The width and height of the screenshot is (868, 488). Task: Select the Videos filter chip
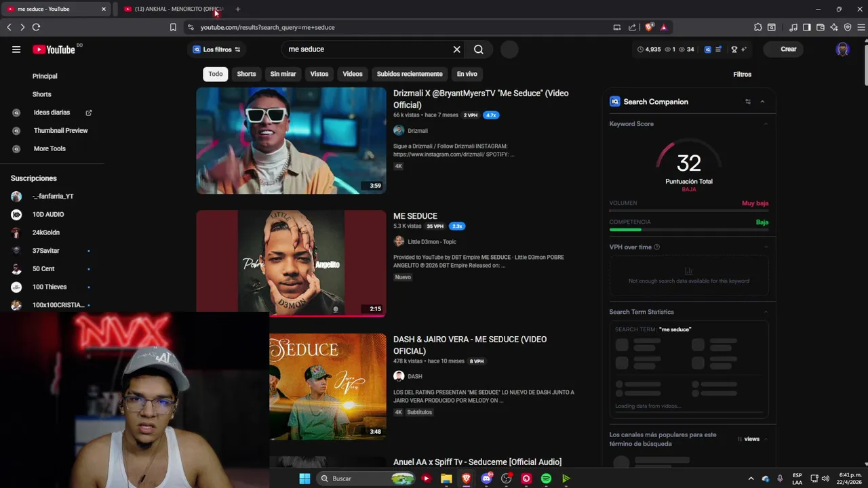(353, 74)
